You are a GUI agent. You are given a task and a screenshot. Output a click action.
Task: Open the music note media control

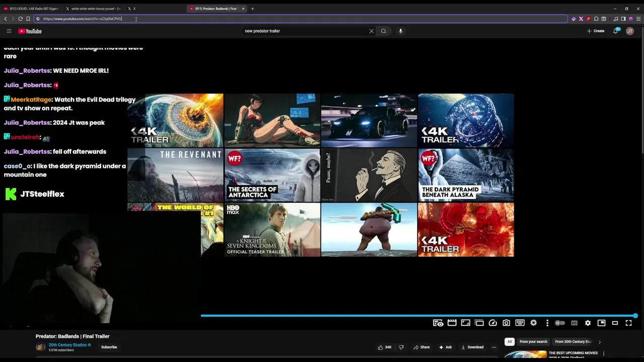click(x=616, y=19)
